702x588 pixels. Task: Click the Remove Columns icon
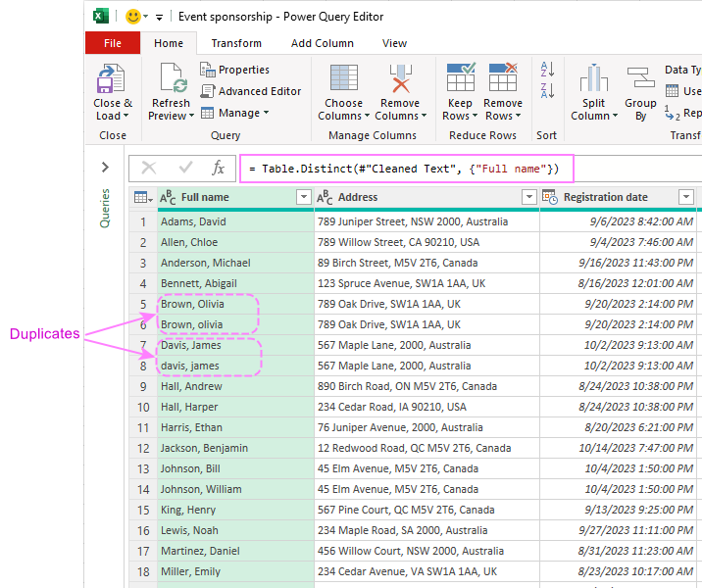pyautogui.click(x=400, y=77)
